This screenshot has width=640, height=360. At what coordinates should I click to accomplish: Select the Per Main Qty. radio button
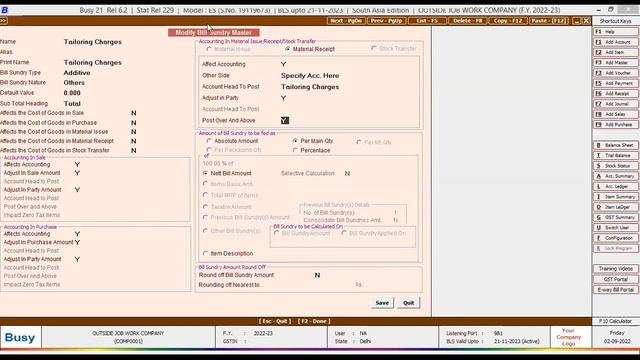[295, 141]
